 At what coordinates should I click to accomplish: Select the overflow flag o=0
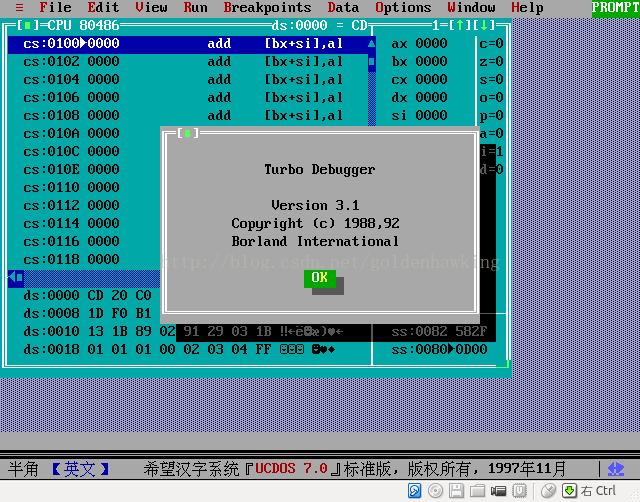click(x=491, y=98)
